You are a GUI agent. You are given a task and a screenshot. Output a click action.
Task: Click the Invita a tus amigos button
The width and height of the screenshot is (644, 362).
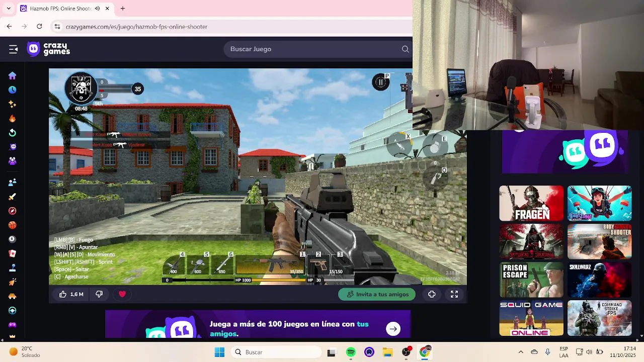(377, 294)
